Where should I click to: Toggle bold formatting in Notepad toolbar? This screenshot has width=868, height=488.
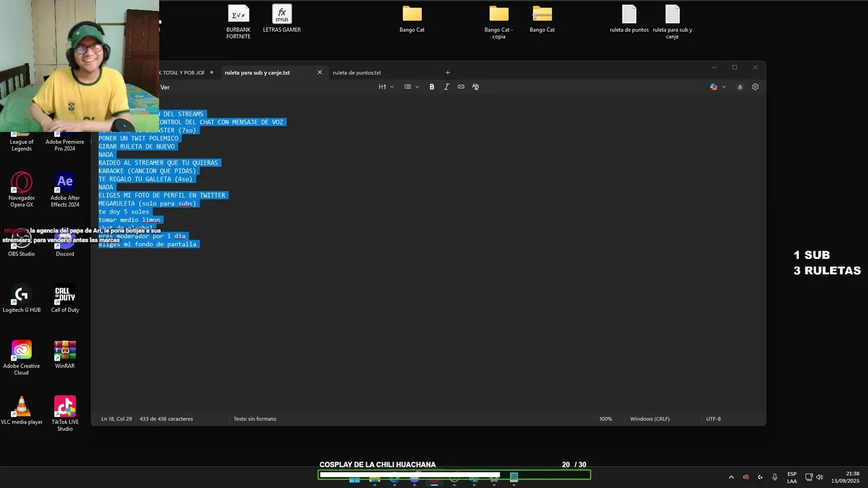[432, 87]
